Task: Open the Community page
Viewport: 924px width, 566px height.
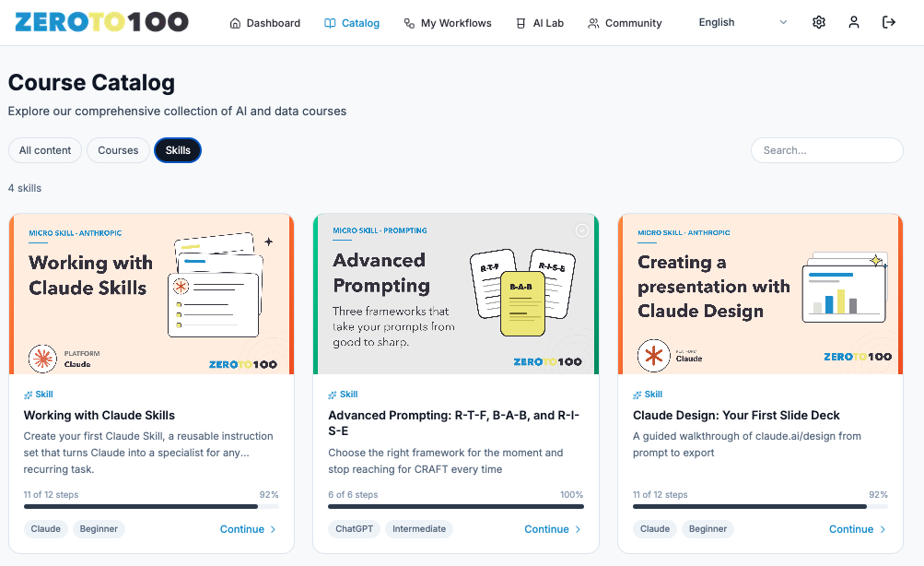Action: [625, 23]
